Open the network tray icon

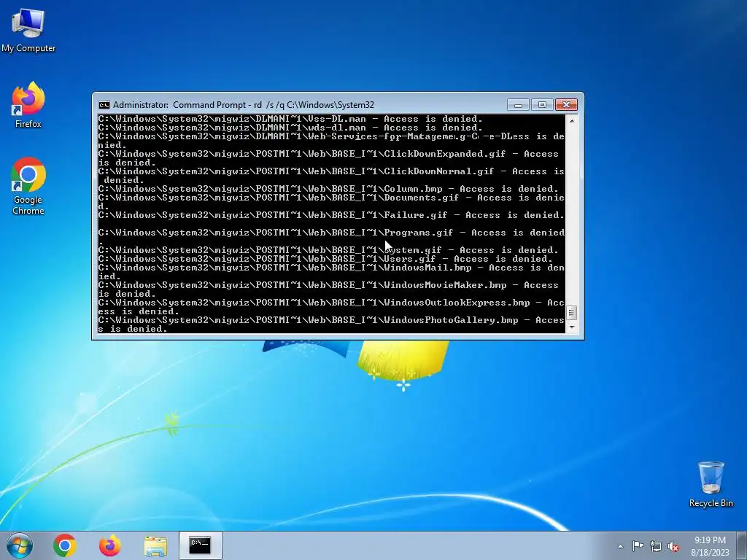(x=656, y=546)
